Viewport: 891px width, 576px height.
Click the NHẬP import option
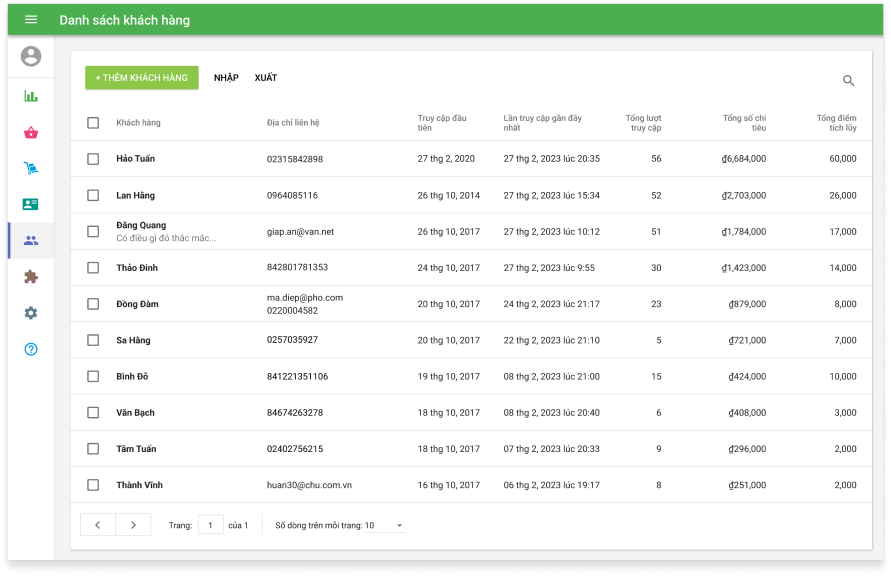click(x=226, y=78)
